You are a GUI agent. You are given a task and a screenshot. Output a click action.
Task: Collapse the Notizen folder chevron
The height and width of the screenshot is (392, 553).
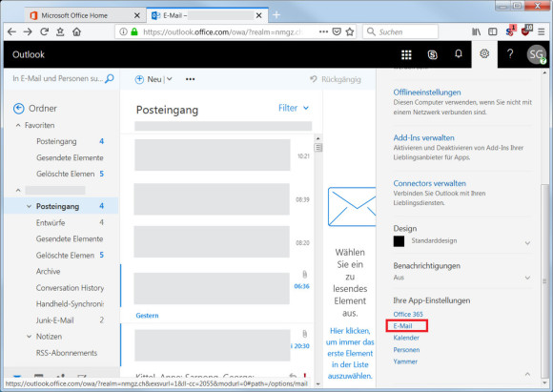(29, 337)
